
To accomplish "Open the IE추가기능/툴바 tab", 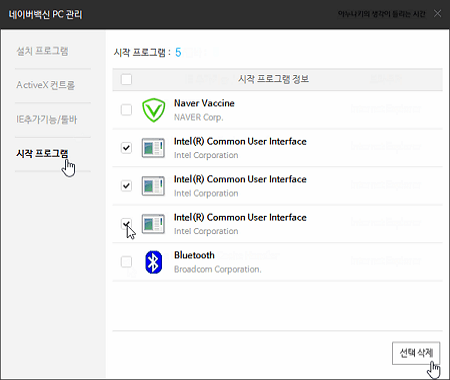I will pos(47,119).
